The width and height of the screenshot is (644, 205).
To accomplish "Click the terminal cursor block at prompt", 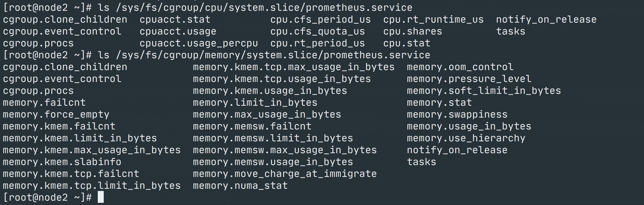I will click(101, 197).
